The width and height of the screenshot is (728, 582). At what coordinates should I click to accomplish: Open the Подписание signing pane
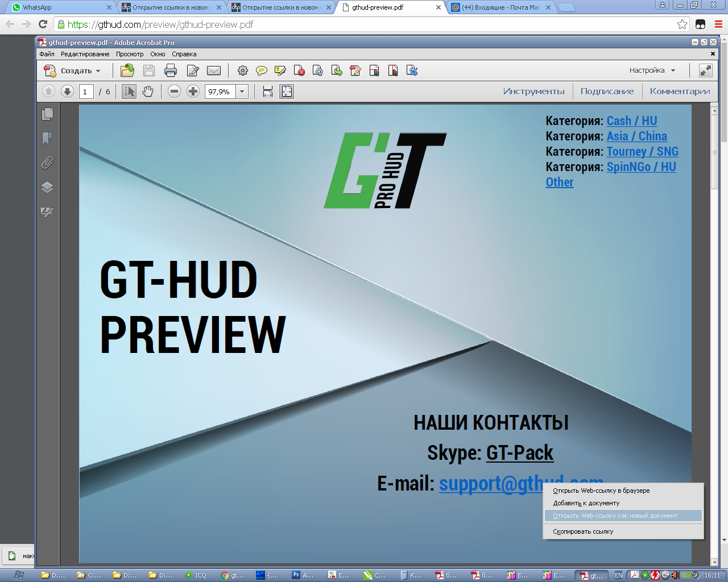(x=607, y=92)
